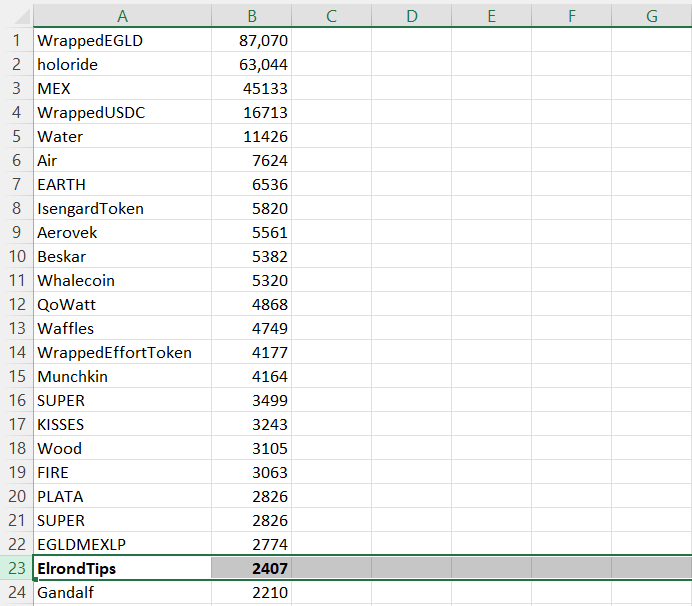Image resolution: width=692 pixels, height=606 pixels.
Task: Click value 5561 cell
Action: coord(252,232)
